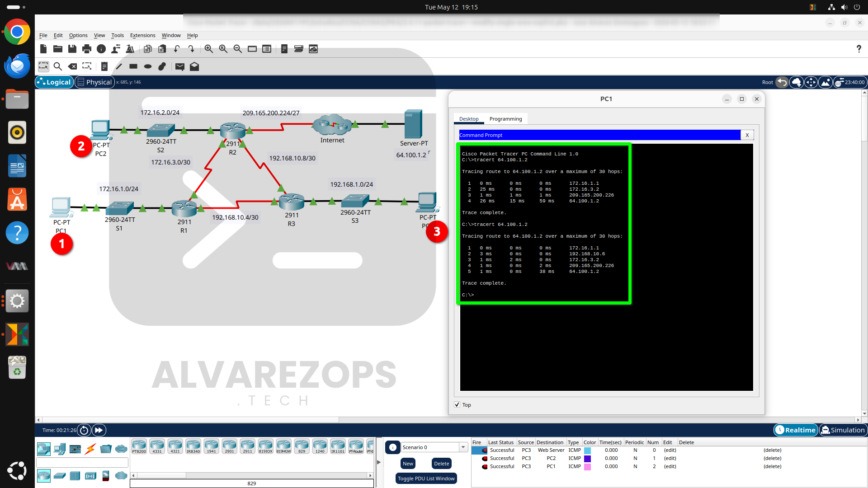Switch to Realtime mode

[x=796, y=430]
